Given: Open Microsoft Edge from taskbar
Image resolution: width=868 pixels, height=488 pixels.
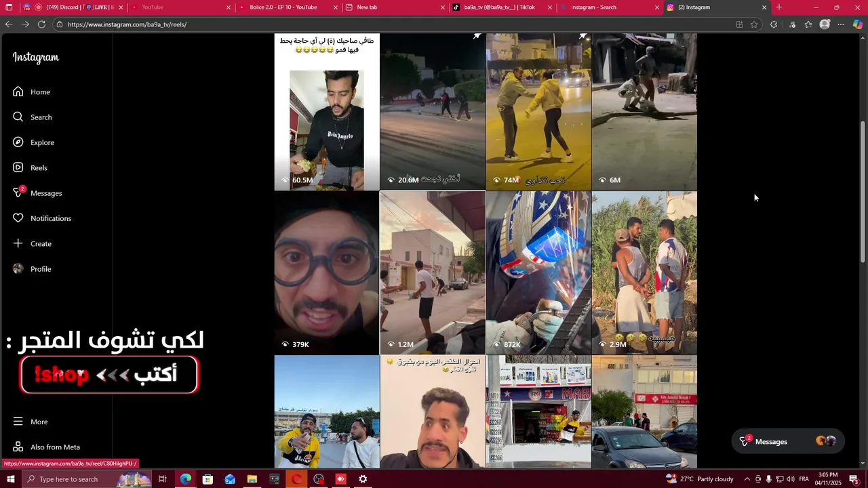Looking at the screenshot, I should coord(186,479).
